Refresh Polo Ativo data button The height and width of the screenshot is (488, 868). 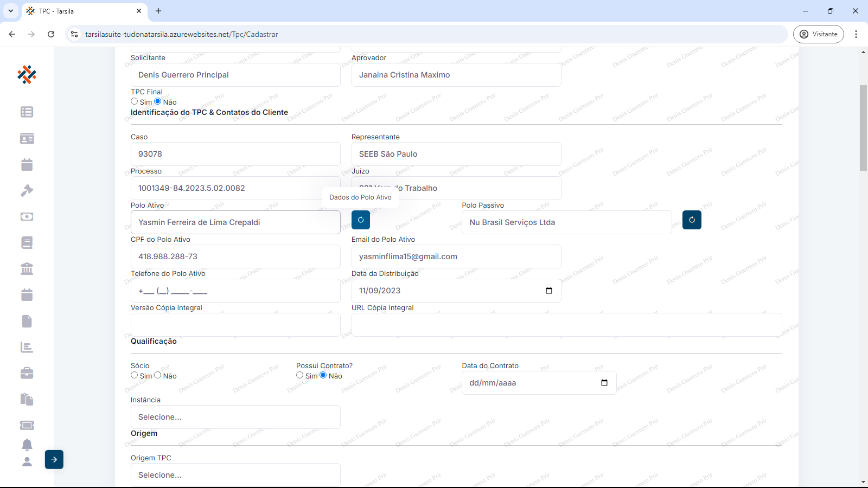(x=361, y=220)
